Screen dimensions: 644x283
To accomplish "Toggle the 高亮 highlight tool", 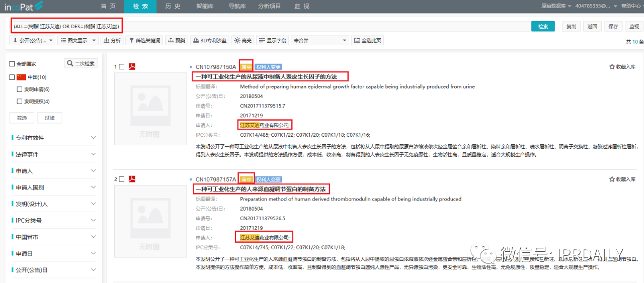I will tap(243, 40).
